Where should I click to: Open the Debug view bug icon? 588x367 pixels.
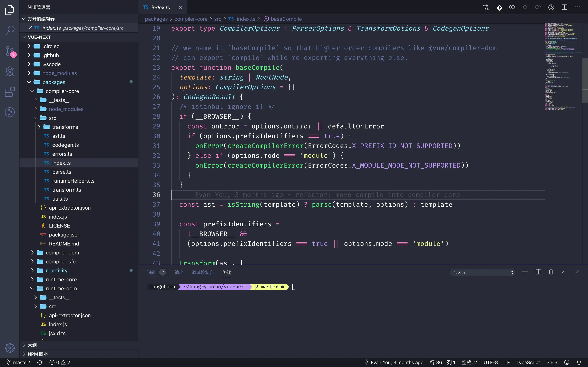[10, 71]
